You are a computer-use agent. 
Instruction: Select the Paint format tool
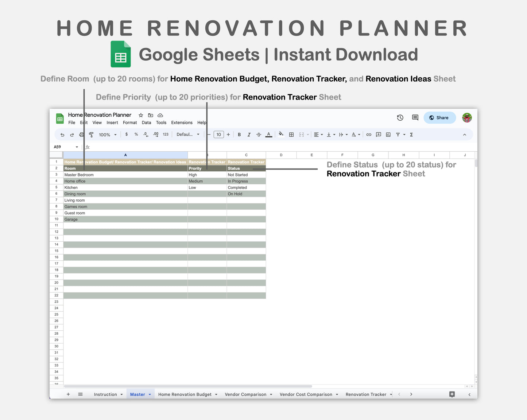[x=91, y=135]
